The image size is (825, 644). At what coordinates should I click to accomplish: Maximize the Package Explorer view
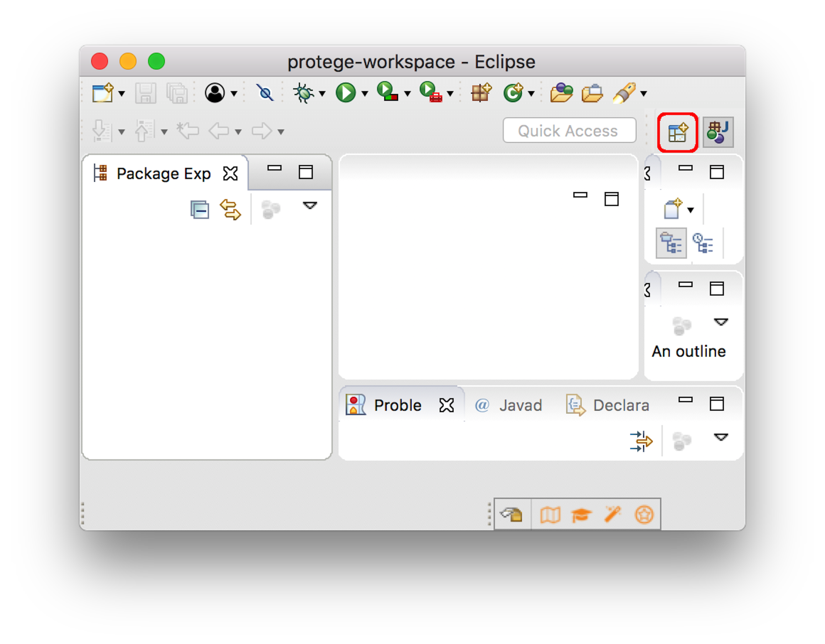(x=305, y=172)
